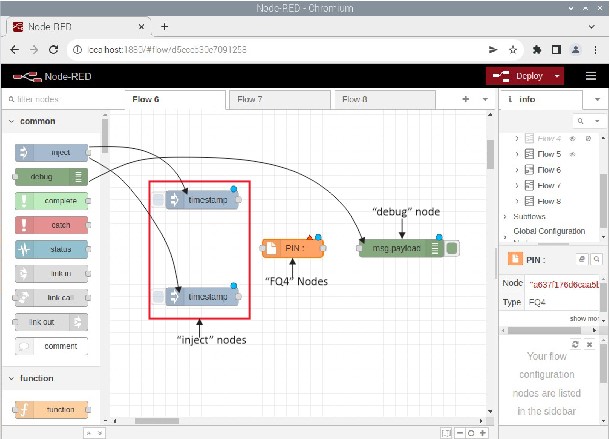Screen dimensions: 610x439
Task: Select the status node in the palette
Action: coord(51,249)
